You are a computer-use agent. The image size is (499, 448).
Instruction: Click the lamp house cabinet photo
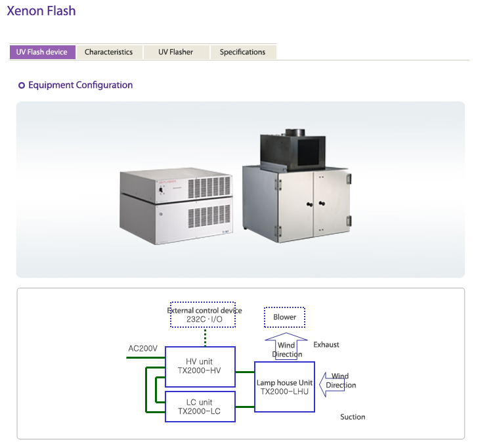click(297, 186)
